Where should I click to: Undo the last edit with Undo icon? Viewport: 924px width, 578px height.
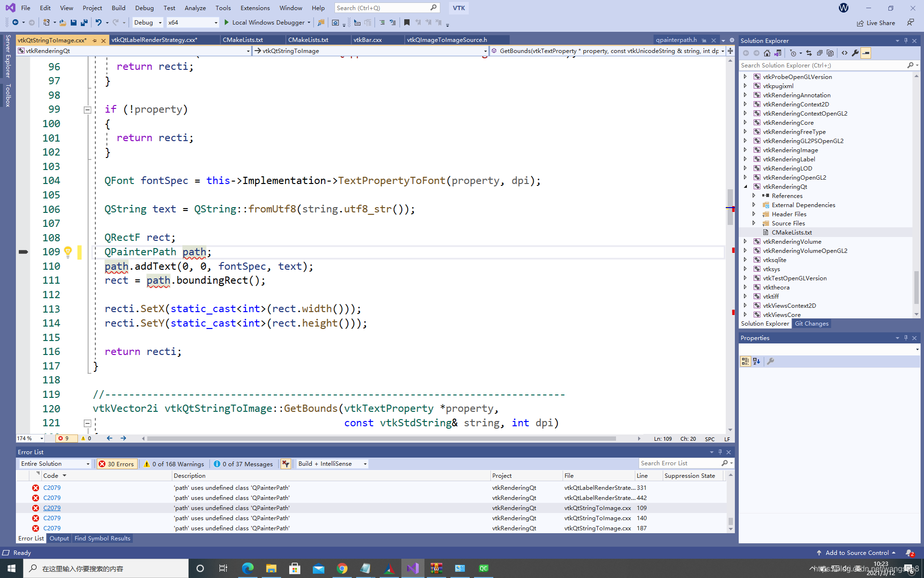(x=99, y=22)
